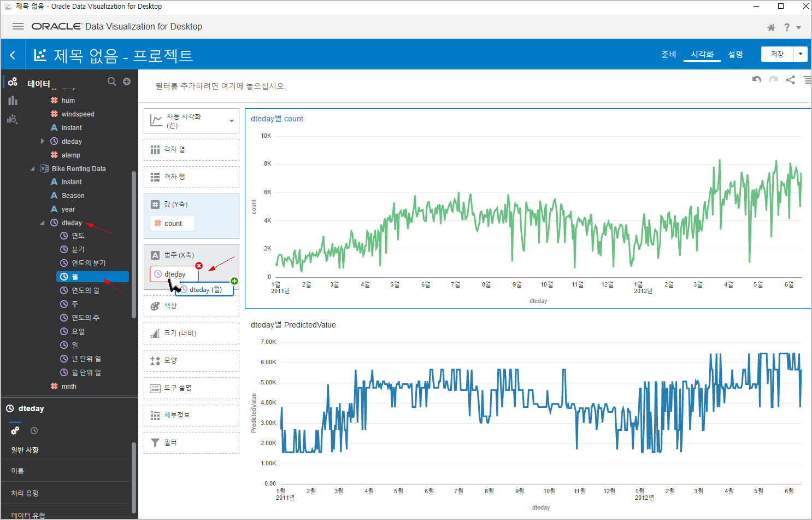Click the 격자 행 trellis rows target
Viewport: 812px width, 520px height.
coord(191,177)
